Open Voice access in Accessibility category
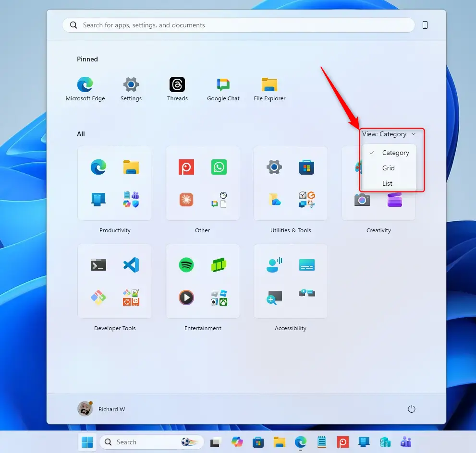This screenshot has height=453, width=476. tap(274, 265)
